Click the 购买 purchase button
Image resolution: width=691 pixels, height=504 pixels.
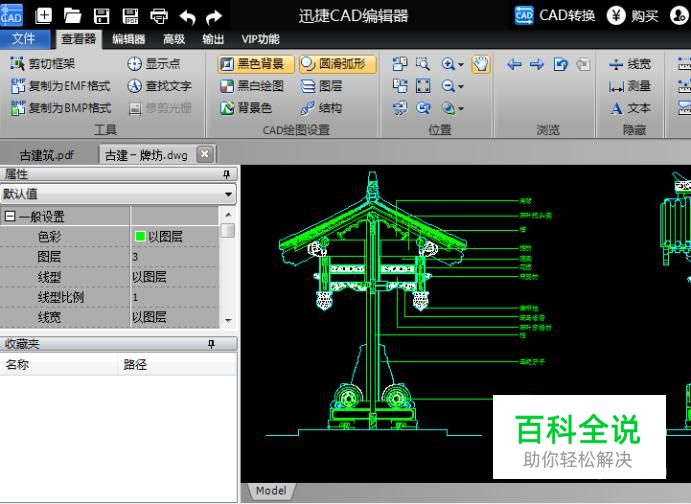[x=632, y=16]
